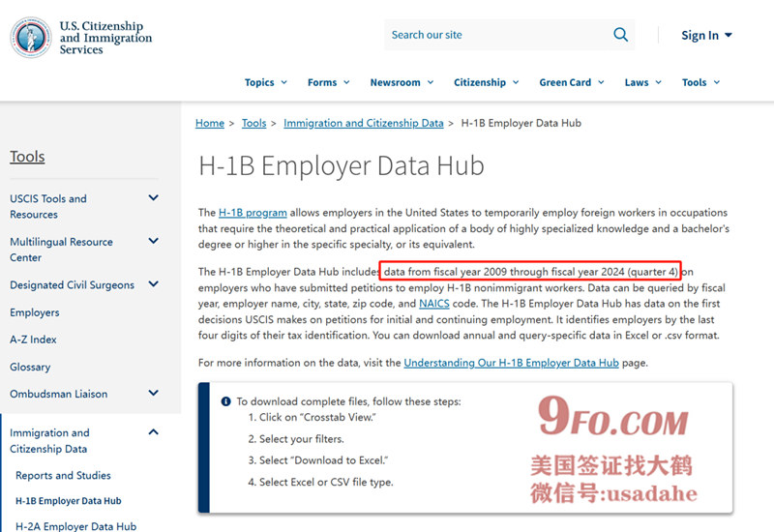
Task: Open Tools breadcrumb link
Action: click(253, 123)
